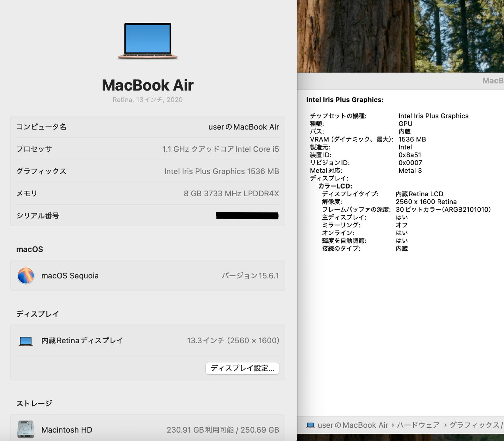Screen dimensions: 504x441
Task: Click the blue display icon next to 13.3インチ
Action: 25,340
